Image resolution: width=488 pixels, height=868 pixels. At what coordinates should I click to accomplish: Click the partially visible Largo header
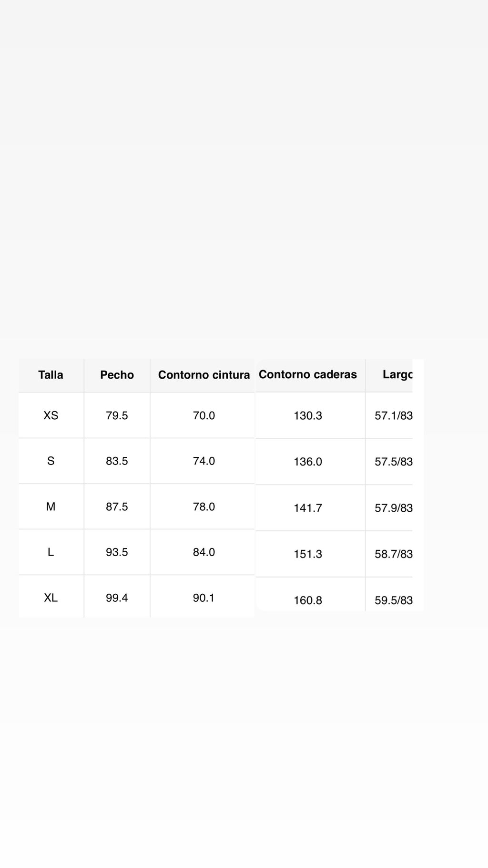397,374
